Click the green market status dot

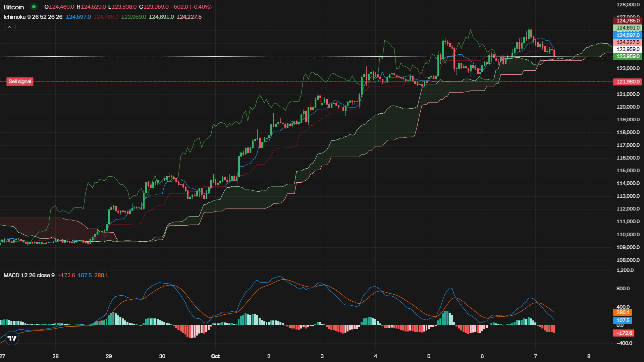coord(34,7)
